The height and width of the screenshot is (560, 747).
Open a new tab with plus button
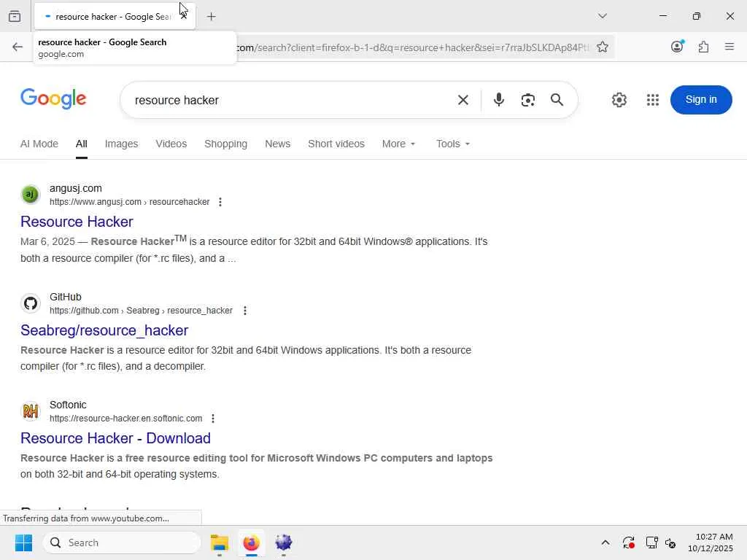211,17
